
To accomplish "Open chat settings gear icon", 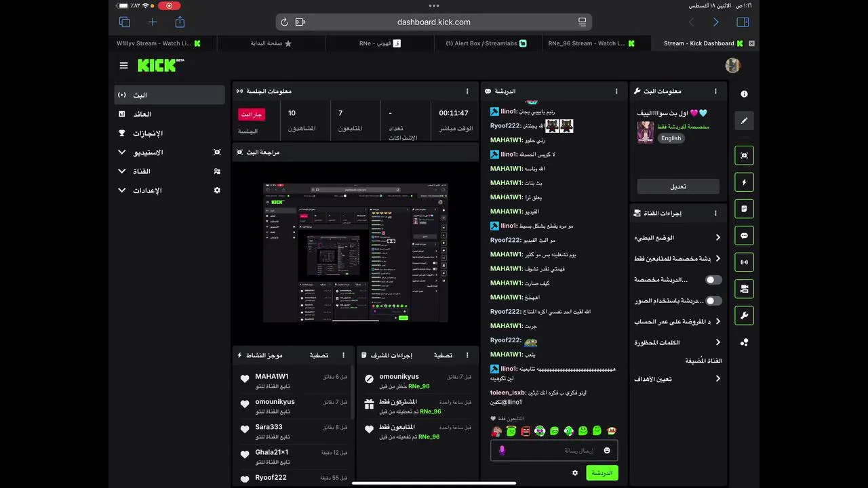I will click(575, 473).
